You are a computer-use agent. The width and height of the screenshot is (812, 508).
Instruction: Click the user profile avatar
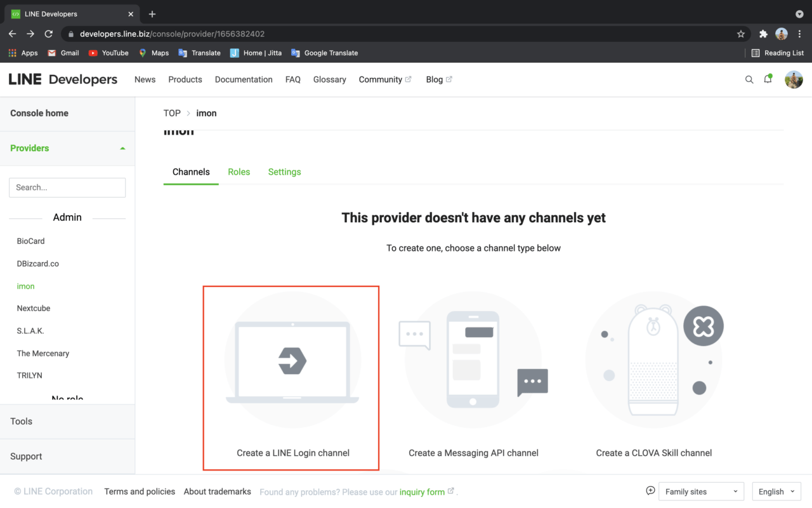click(794, 79)
